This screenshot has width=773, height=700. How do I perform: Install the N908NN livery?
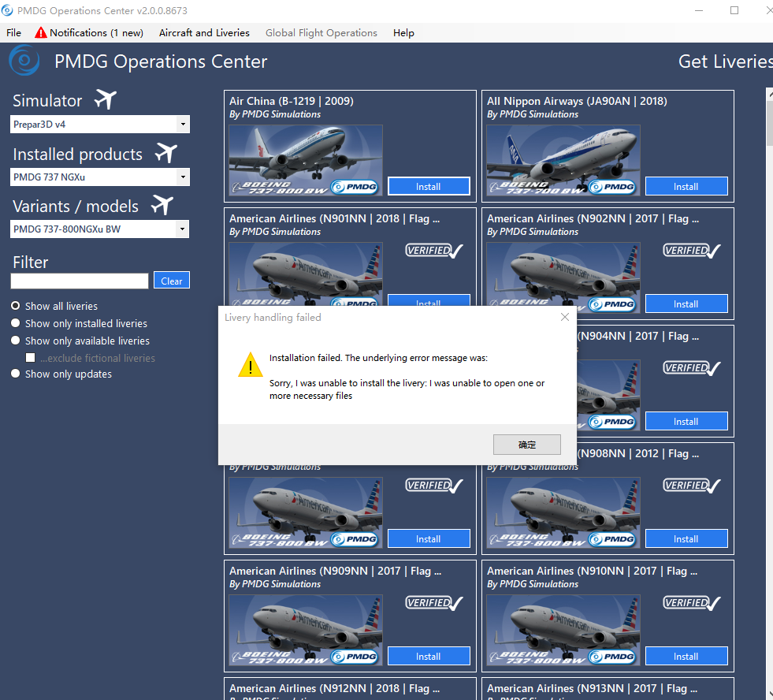(x=686, y=538)
